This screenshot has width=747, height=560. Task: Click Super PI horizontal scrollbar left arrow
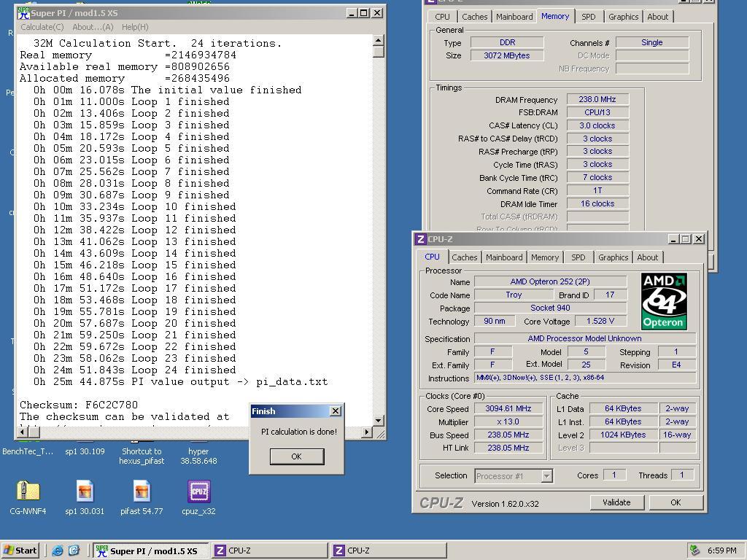point(23,432)
